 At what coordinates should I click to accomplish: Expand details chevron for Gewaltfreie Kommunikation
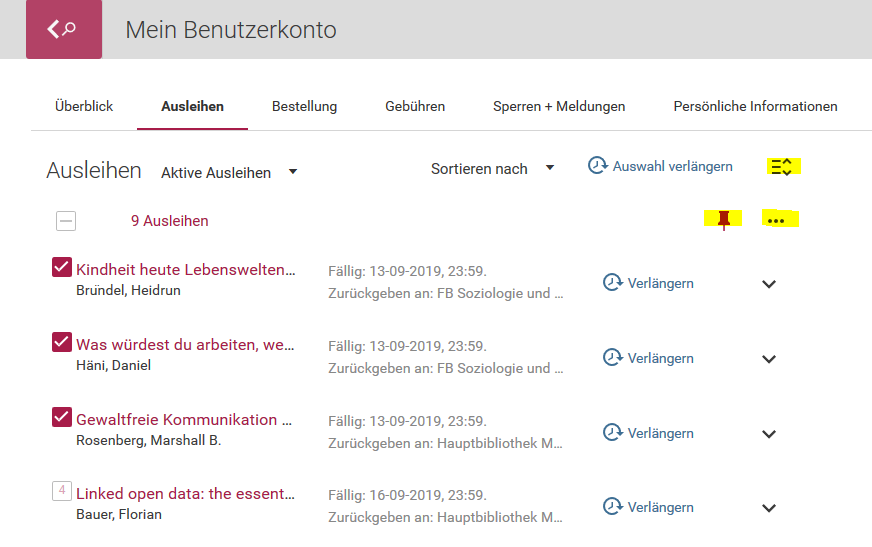pos(769,434)
